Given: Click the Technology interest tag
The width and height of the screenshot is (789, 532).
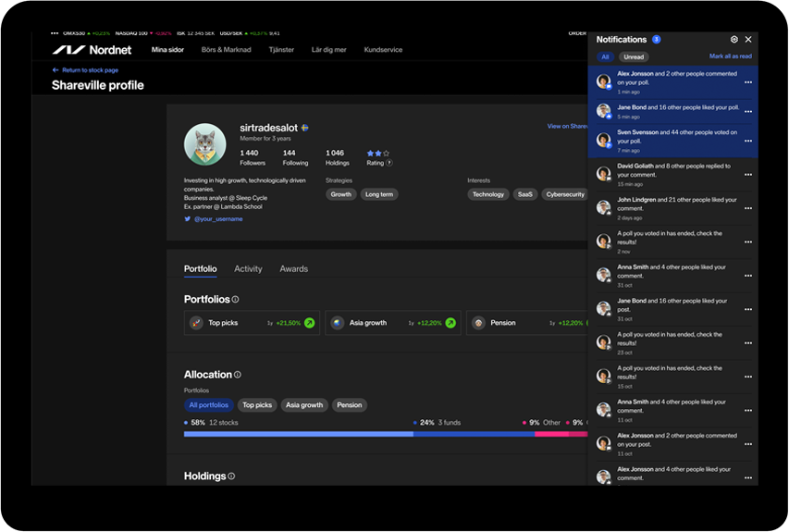Looking at the screenshot, I should click(x=488, y=194).
